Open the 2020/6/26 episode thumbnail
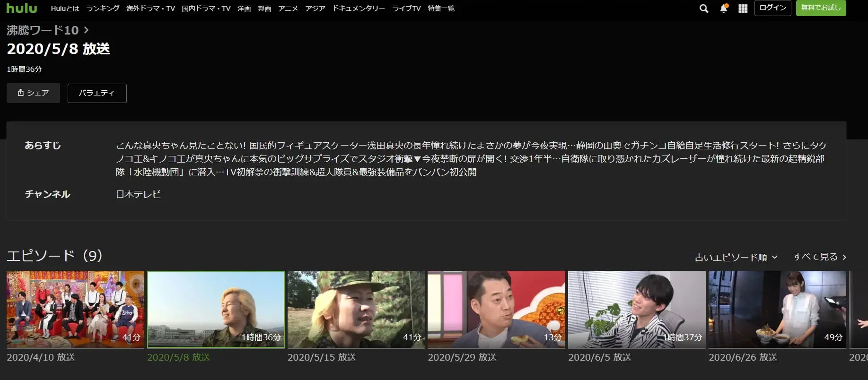This screenshot has width=868, height=380. click(x=777, y=309)
